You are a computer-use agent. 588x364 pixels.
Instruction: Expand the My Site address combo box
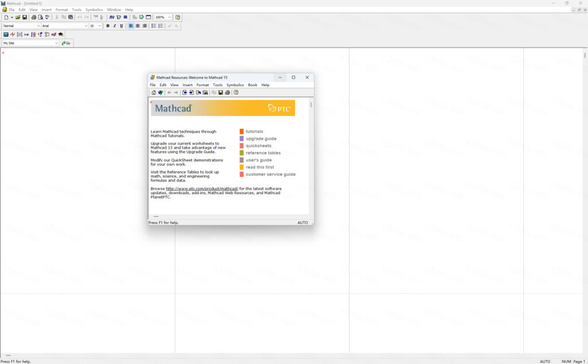pyautogui.click(x=56, y=42)
